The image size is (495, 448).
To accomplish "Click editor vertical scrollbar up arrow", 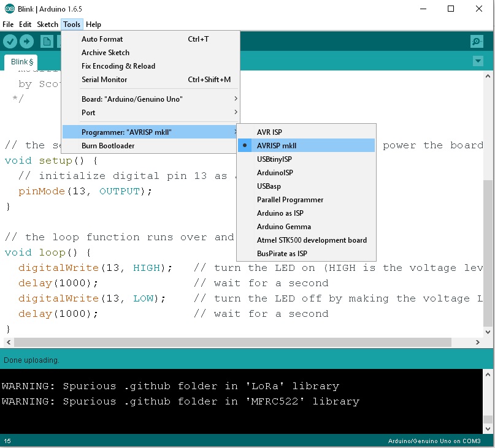I will (488, 76).
